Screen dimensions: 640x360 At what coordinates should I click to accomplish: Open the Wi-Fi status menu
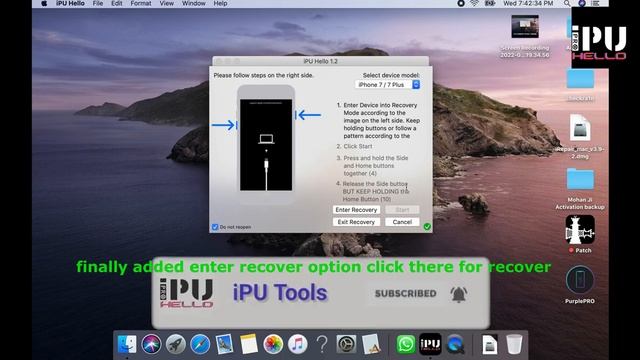point(474,3)
